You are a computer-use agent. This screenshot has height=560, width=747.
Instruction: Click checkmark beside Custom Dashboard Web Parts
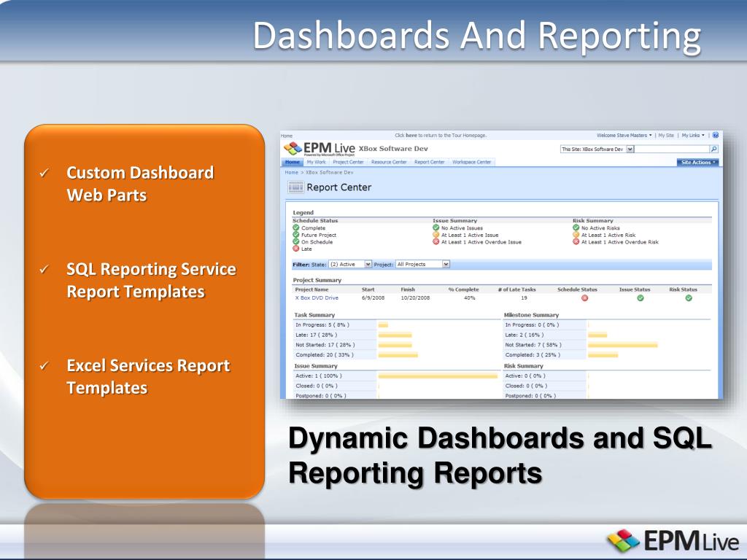[44, 172]
